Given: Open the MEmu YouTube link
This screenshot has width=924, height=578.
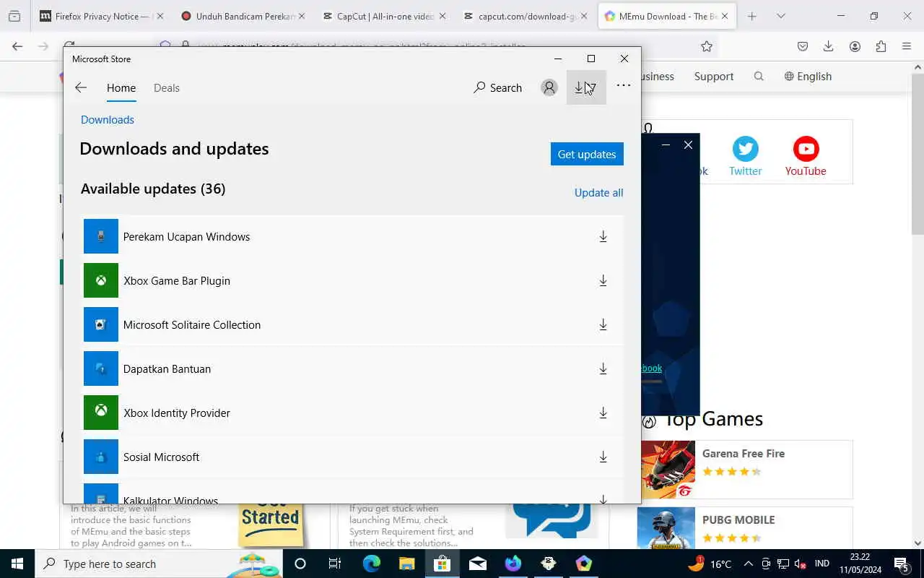Looking at the screenshot, I should (806, 156).
